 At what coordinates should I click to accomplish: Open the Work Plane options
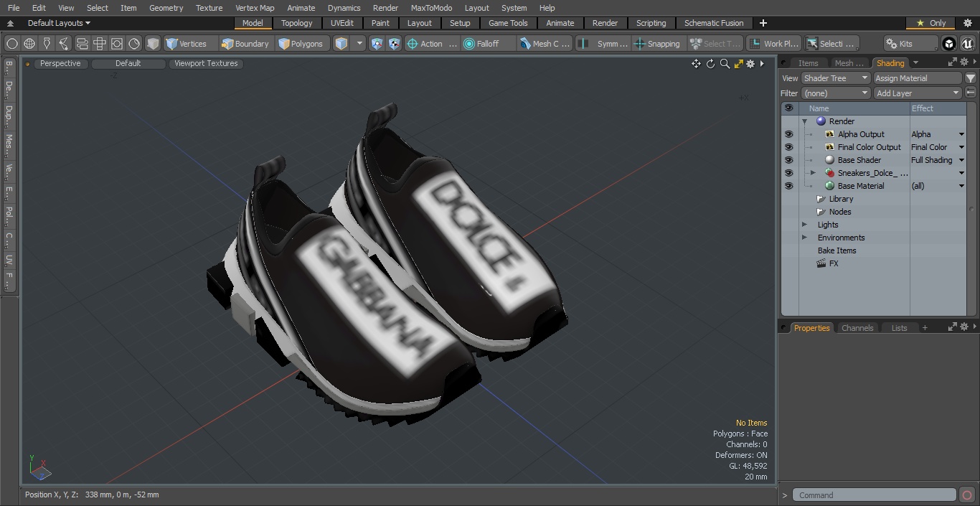tap(773, 44)
